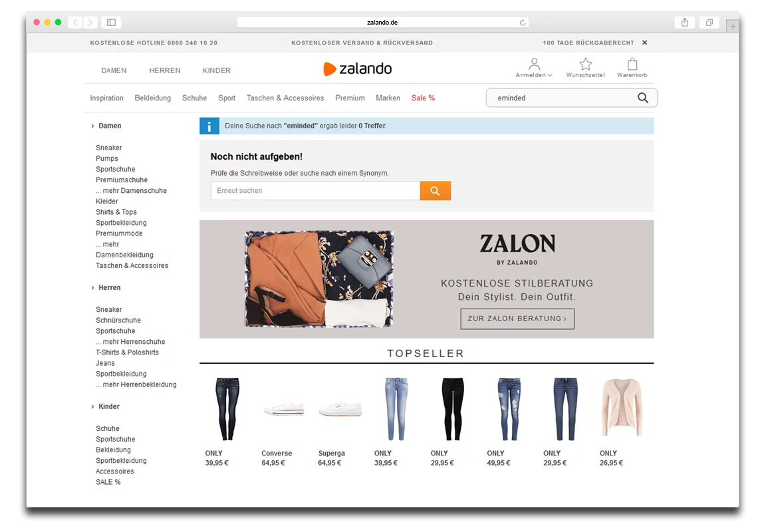
Task: Expand the Kinder sidebar category
Action: (x=105, y=406)
